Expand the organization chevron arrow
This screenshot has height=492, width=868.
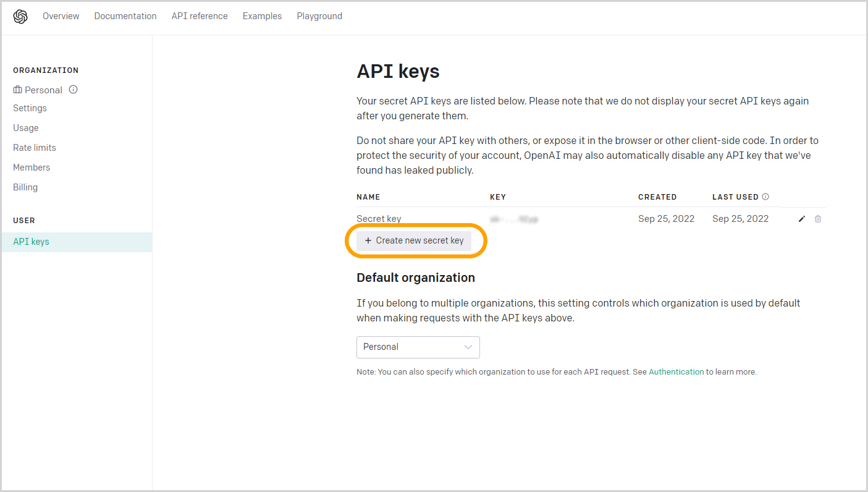(468, 347)
